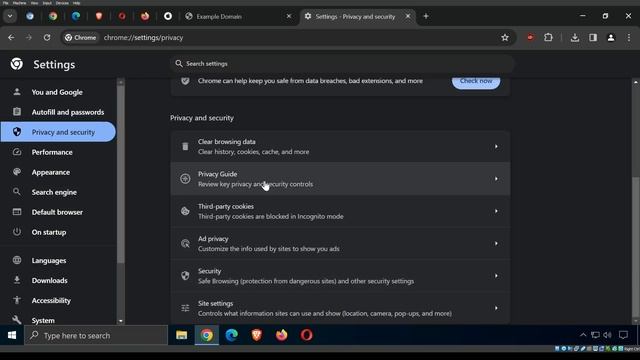Reload the page with refresh icon

pyautogui.click(x=47, y=38)
